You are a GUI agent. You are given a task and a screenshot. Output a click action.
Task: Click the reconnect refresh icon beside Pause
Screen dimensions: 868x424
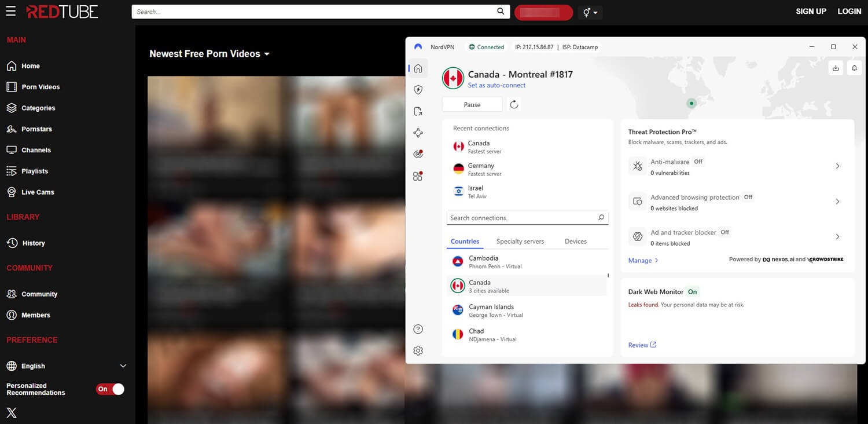tap(514, 104)
